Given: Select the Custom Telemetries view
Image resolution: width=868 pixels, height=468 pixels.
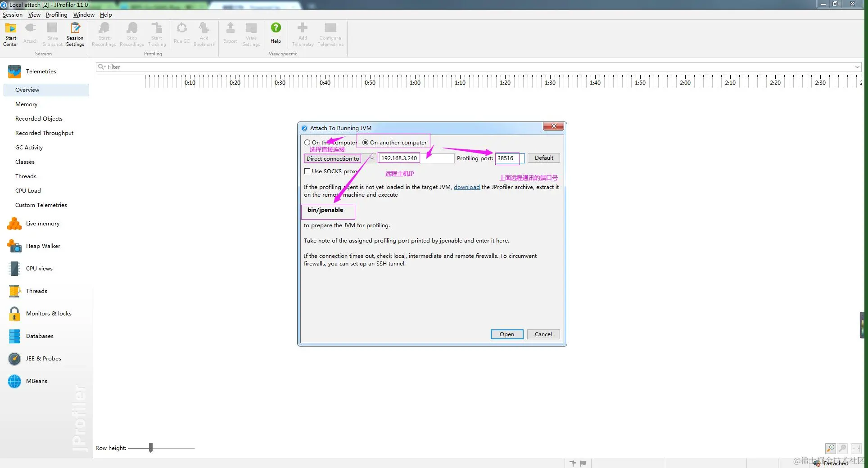Looking at the screenshot, I should point(41,205).
